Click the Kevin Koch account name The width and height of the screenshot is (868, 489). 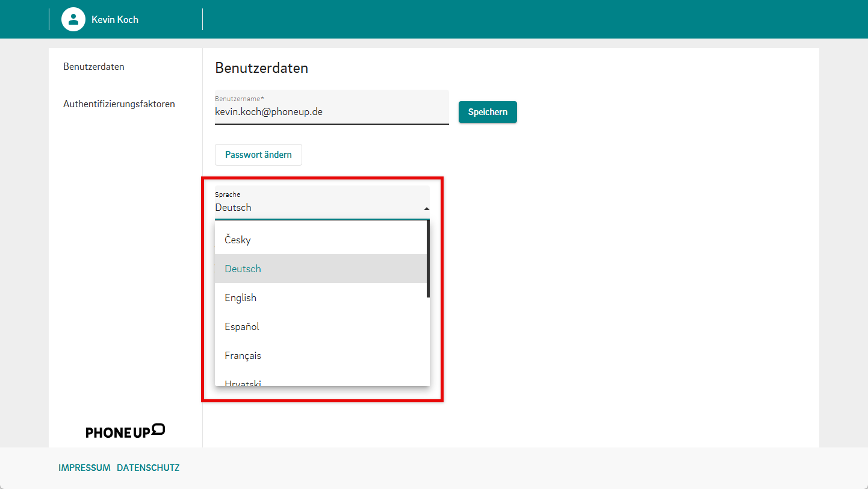tap(115, 19)
